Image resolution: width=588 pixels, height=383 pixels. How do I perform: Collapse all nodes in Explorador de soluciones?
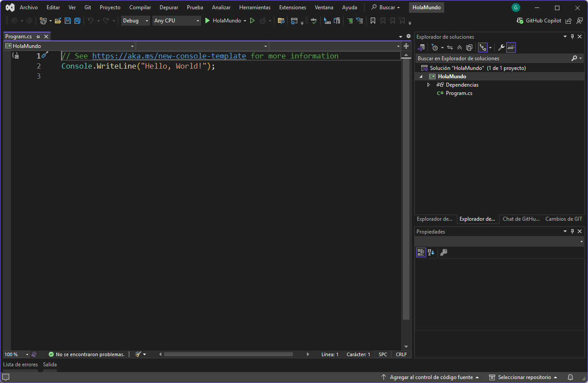tap(460, 47)
